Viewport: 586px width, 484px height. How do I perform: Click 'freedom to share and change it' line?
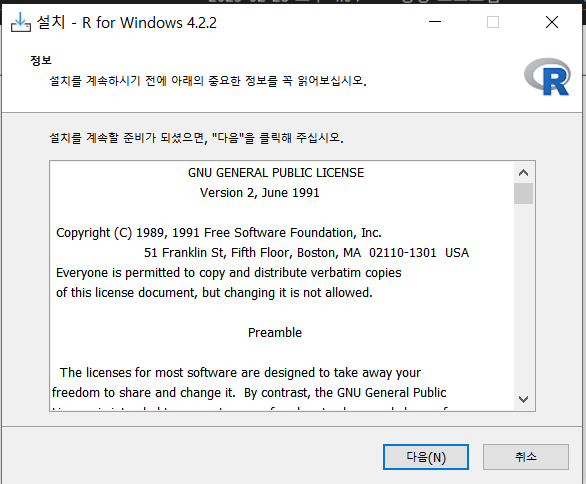click(x=249, y=393)
